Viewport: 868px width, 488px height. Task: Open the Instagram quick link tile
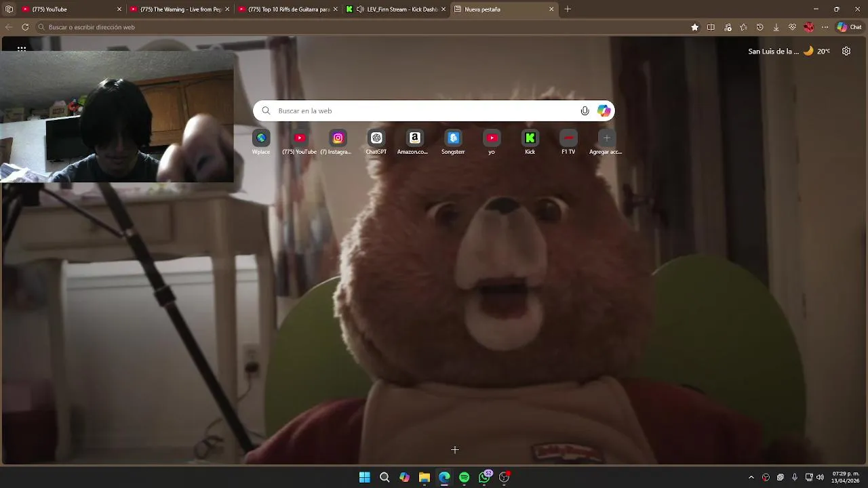click(x=338, y=142)
